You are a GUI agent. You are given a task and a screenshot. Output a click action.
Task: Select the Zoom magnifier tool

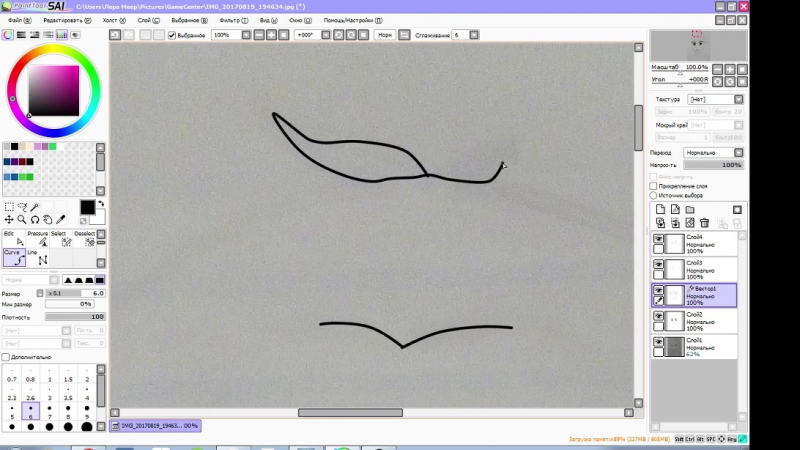(21, 219)
